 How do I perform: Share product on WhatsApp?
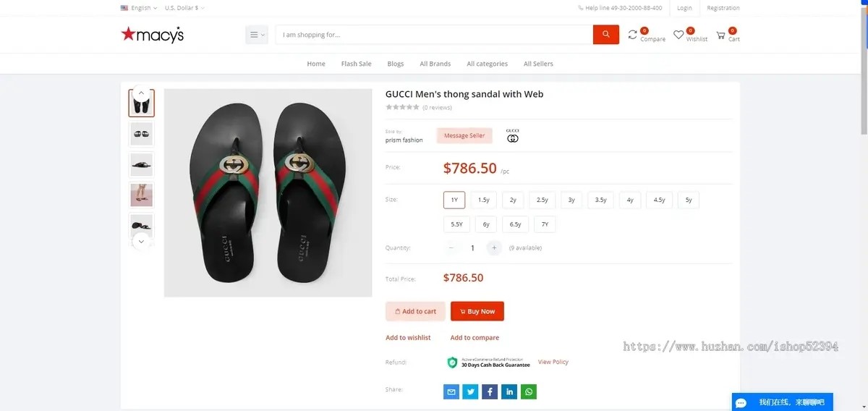(529, 391)
